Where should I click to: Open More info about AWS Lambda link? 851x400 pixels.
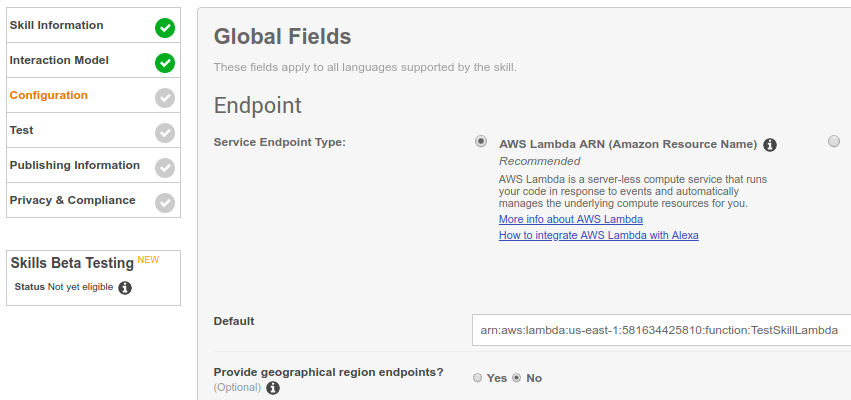click(571, 219)
